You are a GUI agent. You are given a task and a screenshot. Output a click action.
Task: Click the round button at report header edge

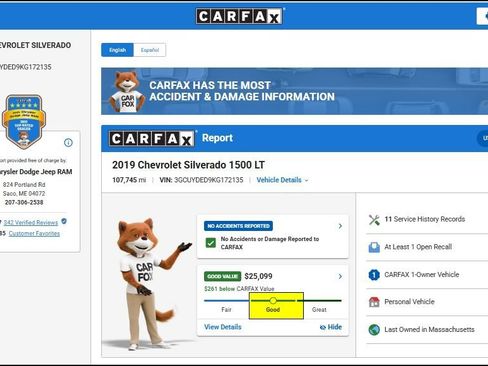pos(483,138)
